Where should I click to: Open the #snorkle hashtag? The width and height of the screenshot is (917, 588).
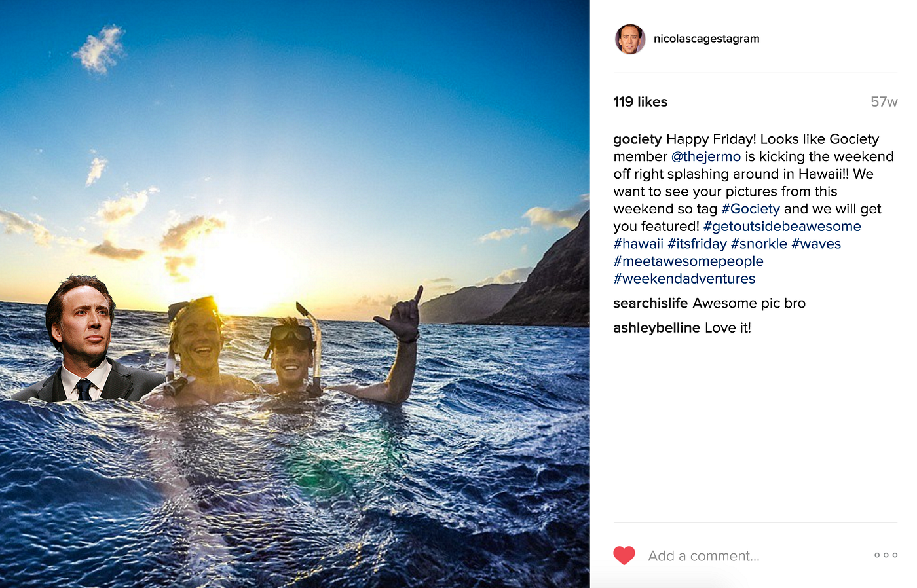coord(758,244)
